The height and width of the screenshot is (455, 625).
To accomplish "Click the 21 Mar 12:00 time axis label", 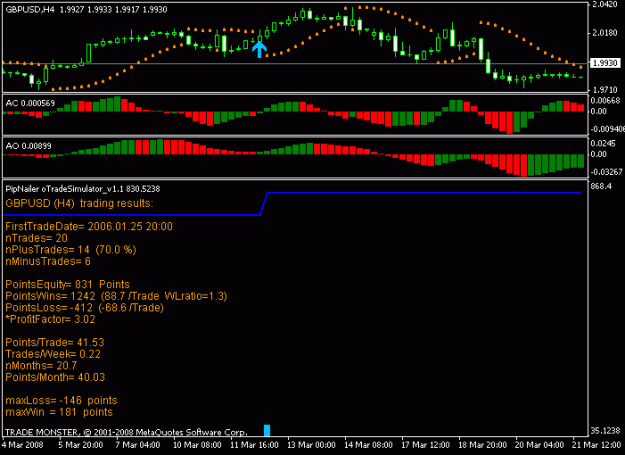I will tap(597, 445).
